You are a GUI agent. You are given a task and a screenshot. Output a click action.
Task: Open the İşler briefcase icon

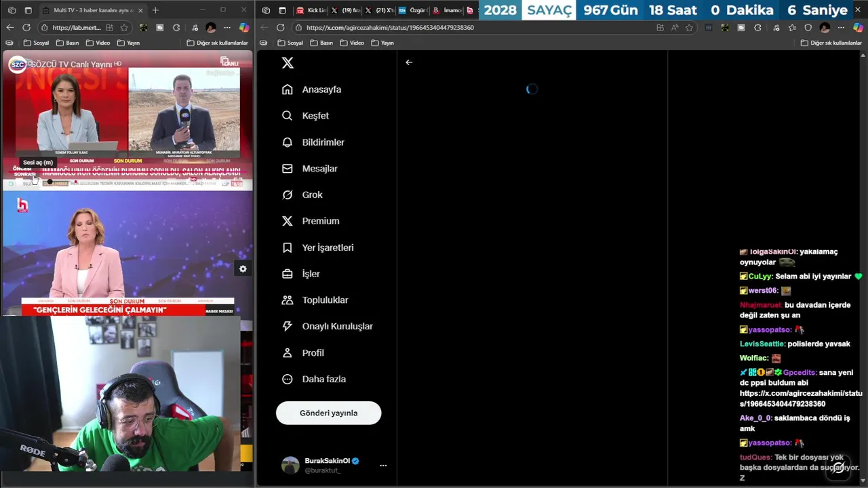(288, 274)
